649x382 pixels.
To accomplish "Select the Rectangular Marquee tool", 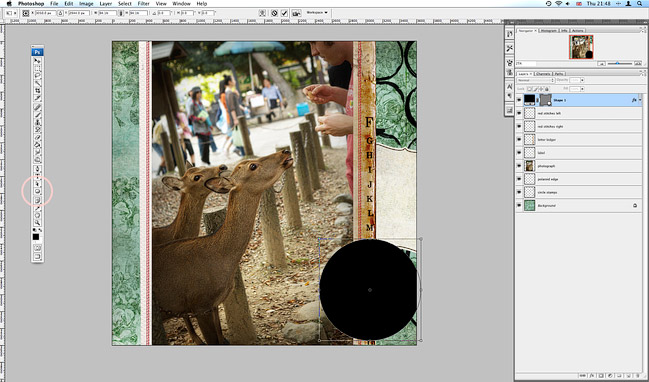I will pyautogui.click(x=37, y=68).
